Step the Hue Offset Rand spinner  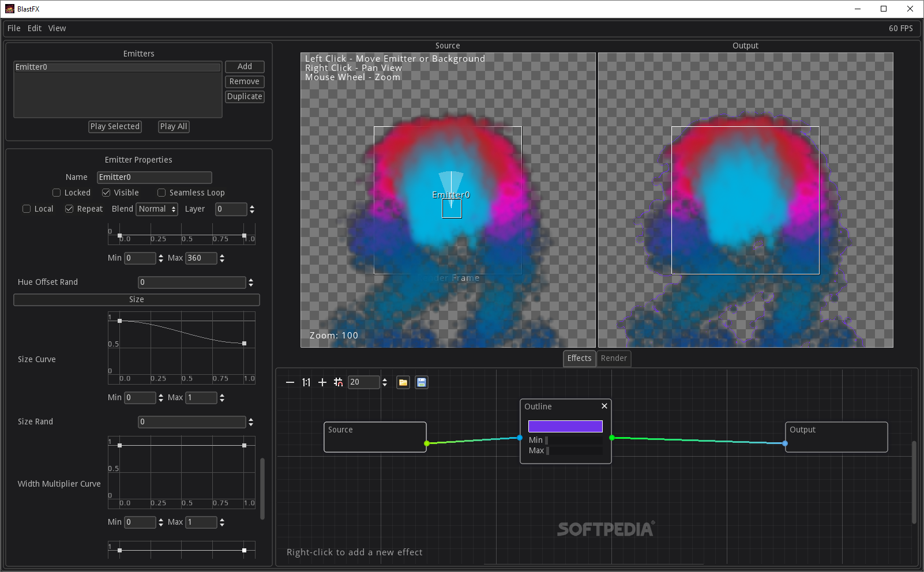pos(251,282)
